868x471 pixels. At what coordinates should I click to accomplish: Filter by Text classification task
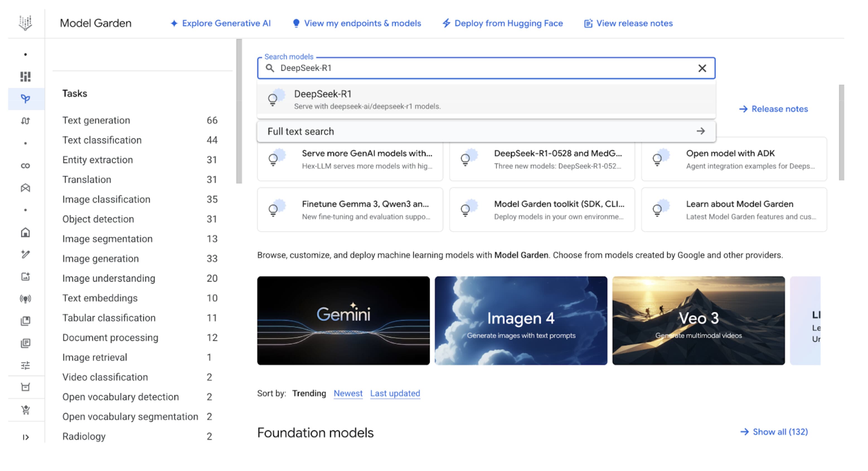tap(140, 140)
